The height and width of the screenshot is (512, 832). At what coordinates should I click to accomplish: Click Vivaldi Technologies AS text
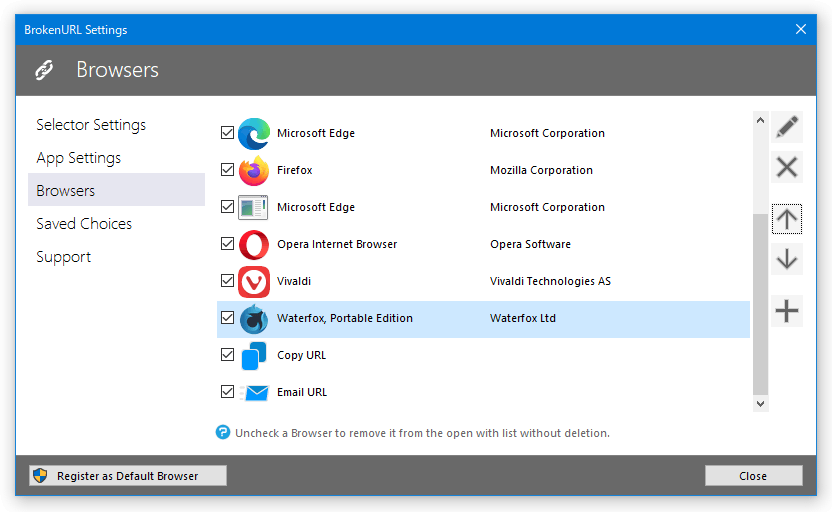[x=550, y=281]
